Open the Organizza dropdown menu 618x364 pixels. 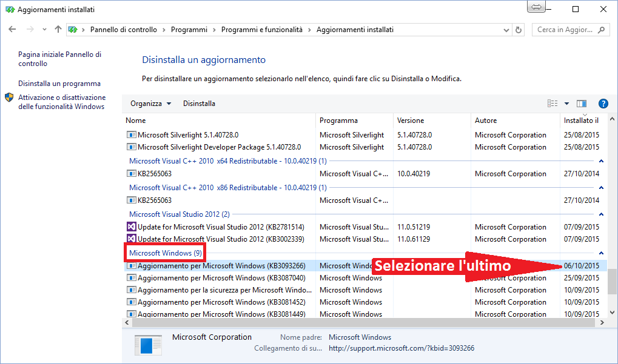pyautogui.click(x=150, y=103)
